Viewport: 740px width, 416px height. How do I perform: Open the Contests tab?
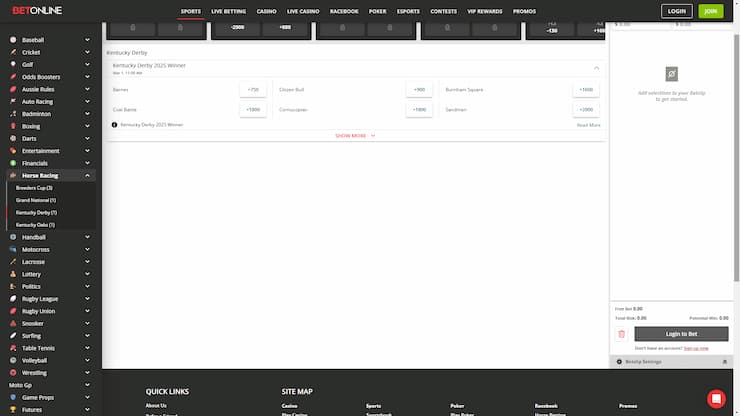click(x=444, y=11)
